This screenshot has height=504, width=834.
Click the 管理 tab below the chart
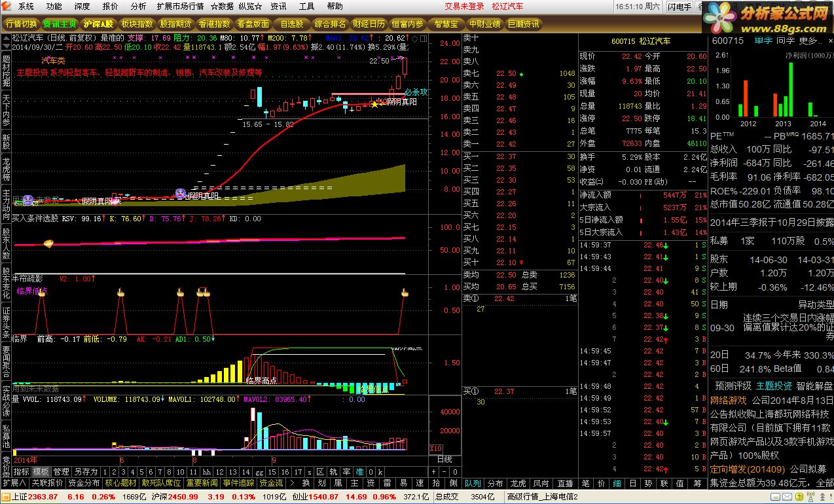[x=61, y=471]
